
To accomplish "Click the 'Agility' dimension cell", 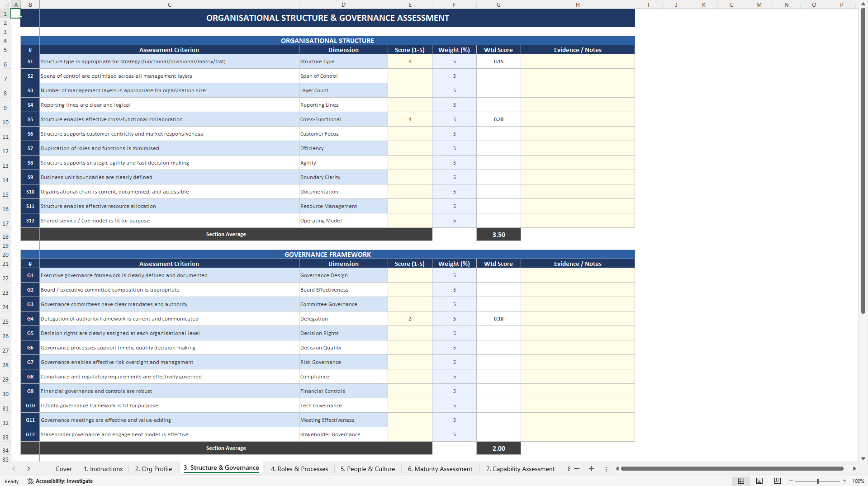I will point(343,163).
